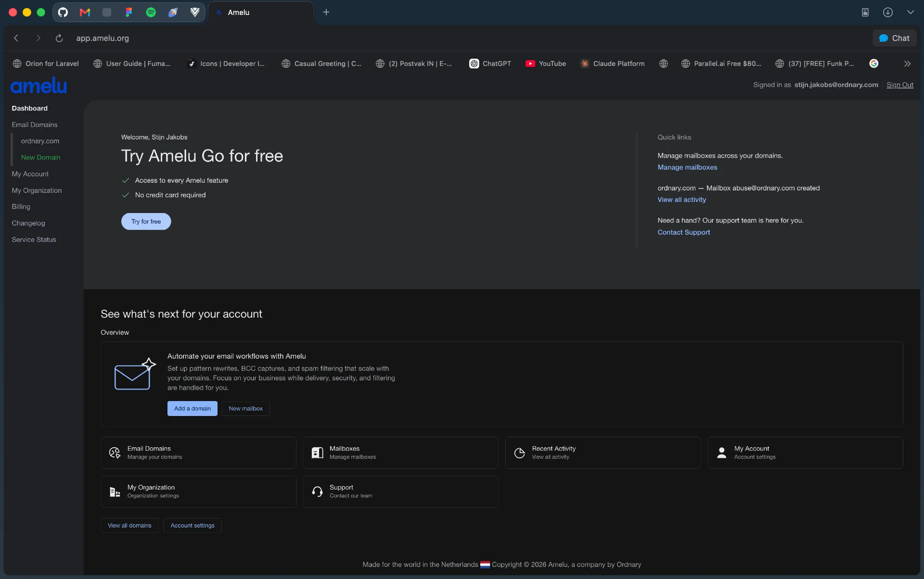Open the Casual Greeting bookmark

pos(321,63)
